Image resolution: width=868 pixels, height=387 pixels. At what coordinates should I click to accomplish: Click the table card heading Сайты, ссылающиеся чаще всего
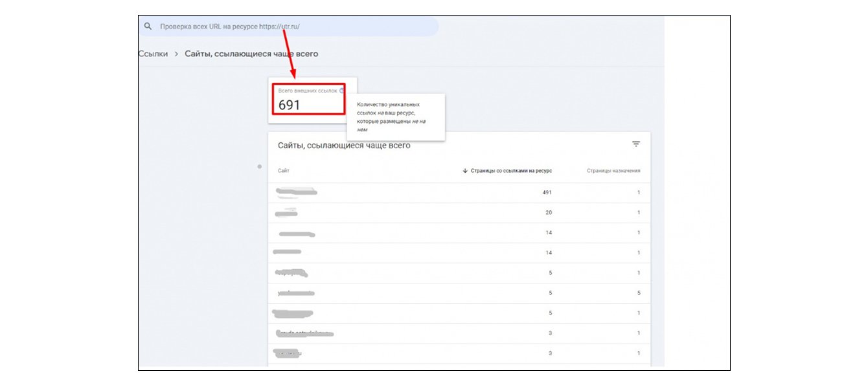(x=344, y=146)
